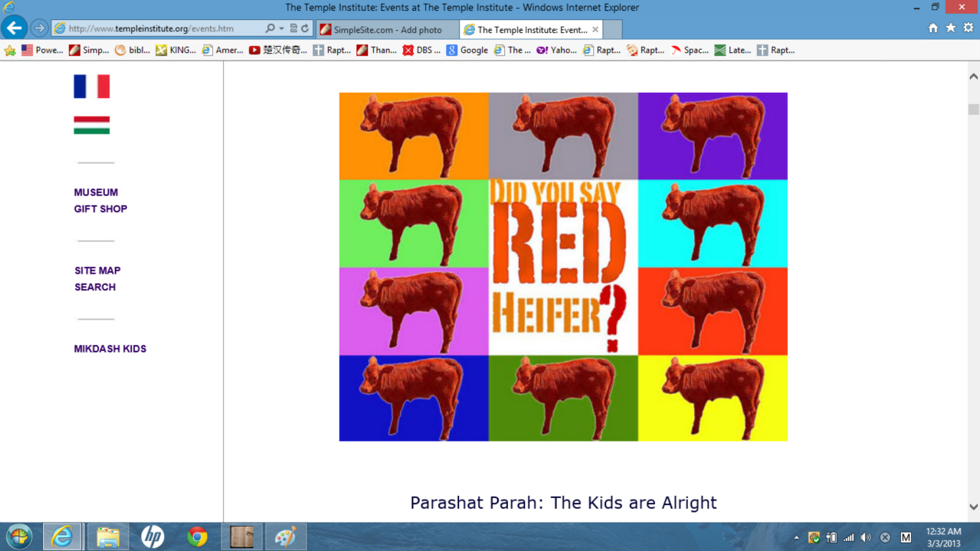
Task: Click the address bar search magnifier icon
Action: (x=270, y=29)
